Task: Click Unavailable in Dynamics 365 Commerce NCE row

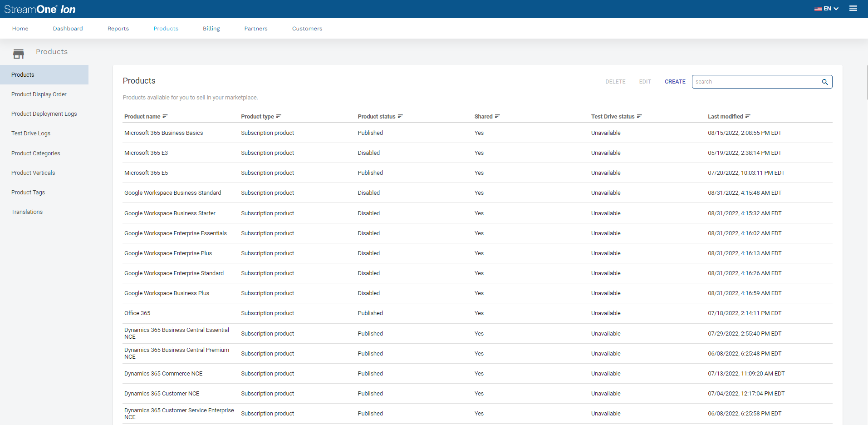Action: pyautogui.click(x=606, y=374)
